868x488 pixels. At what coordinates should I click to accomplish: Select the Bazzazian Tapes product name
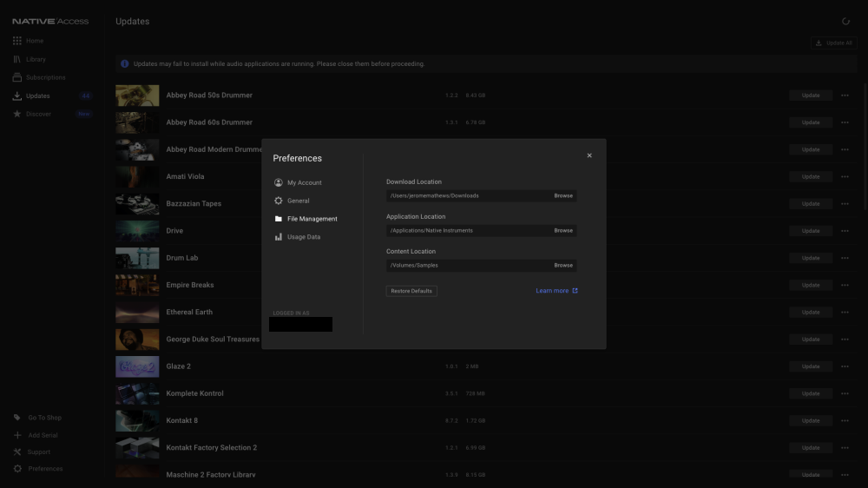(194, 203)
